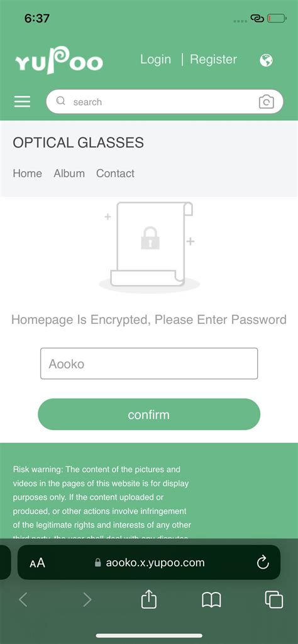The width and height of the screenshot is (298, 644).
Task: Click the Yupoo logo
Action: (59, 60)
